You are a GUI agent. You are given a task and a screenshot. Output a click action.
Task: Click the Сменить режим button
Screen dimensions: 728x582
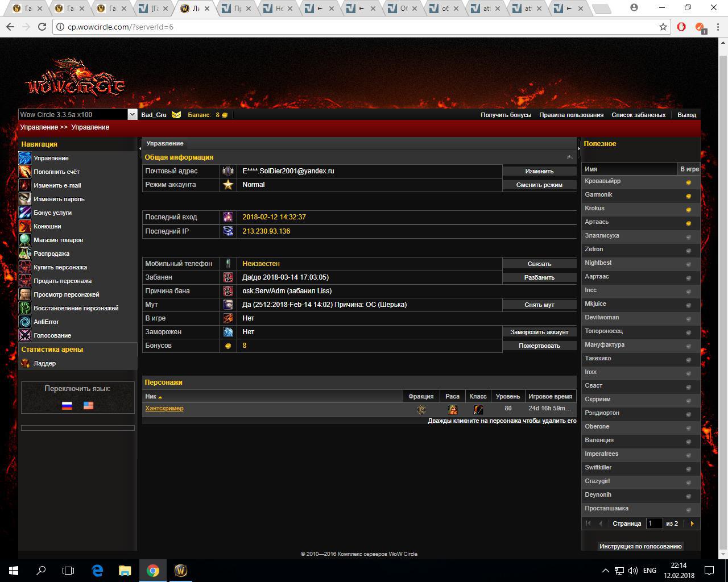coord(539,185)
